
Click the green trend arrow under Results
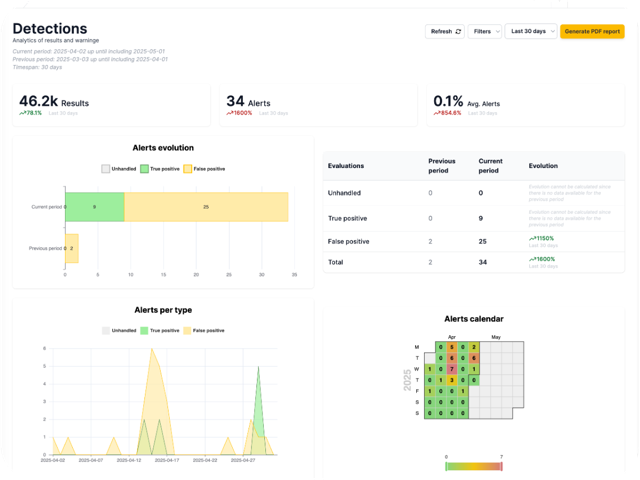coord(22,113)
